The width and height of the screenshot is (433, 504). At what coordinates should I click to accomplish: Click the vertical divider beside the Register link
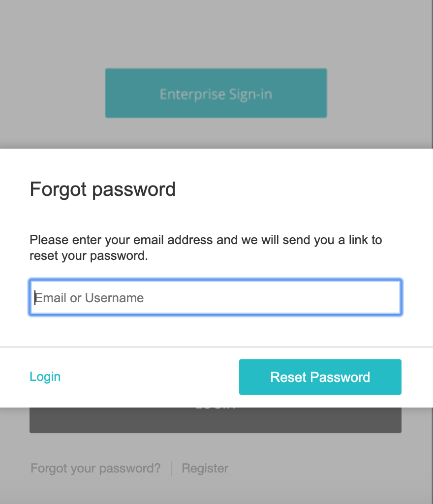(172, 469)
